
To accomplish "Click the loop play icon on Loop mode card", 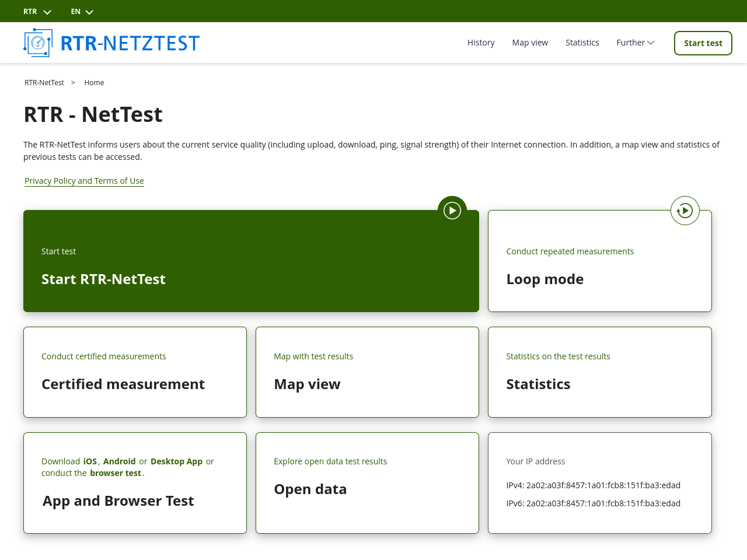I will click(685, 211).
